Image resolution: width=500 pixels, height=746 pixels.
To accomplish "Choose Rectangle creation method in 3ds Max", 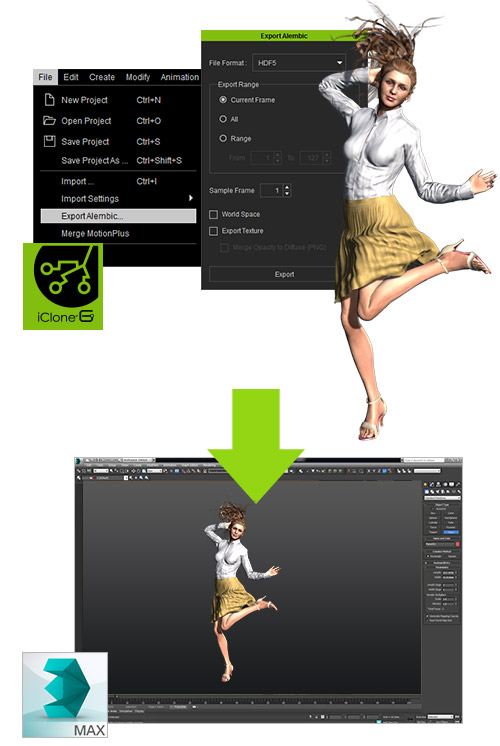I will pos(428,556).
